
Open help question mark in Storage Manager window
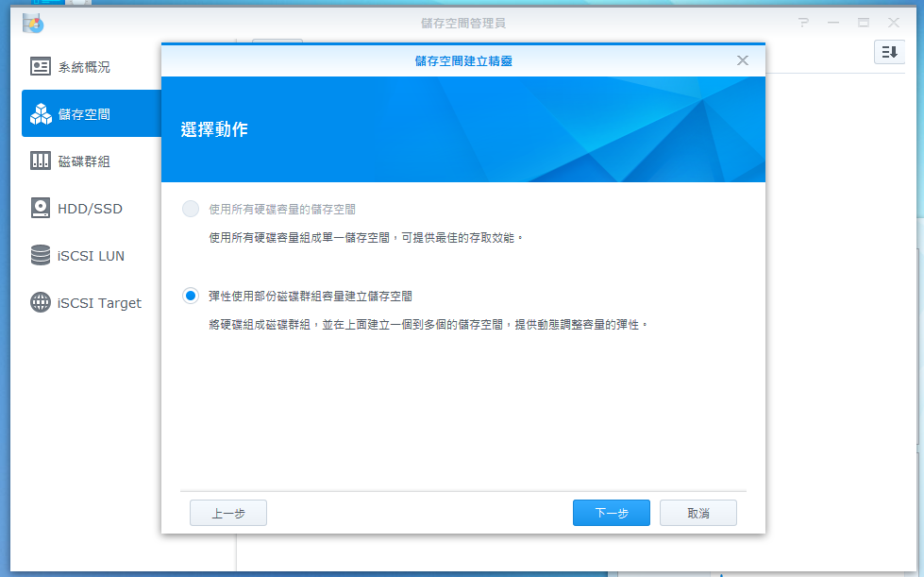tap(803, 23)
